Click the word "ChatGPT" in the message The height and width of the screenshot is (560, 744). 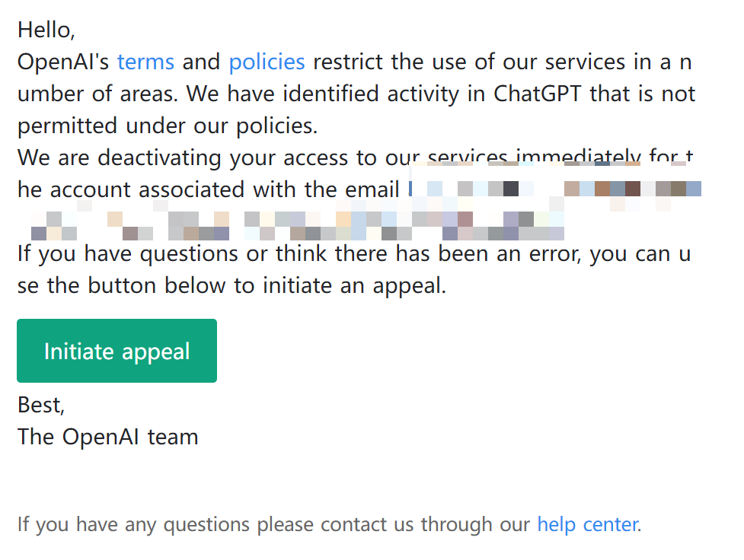(x=537, y=94)
